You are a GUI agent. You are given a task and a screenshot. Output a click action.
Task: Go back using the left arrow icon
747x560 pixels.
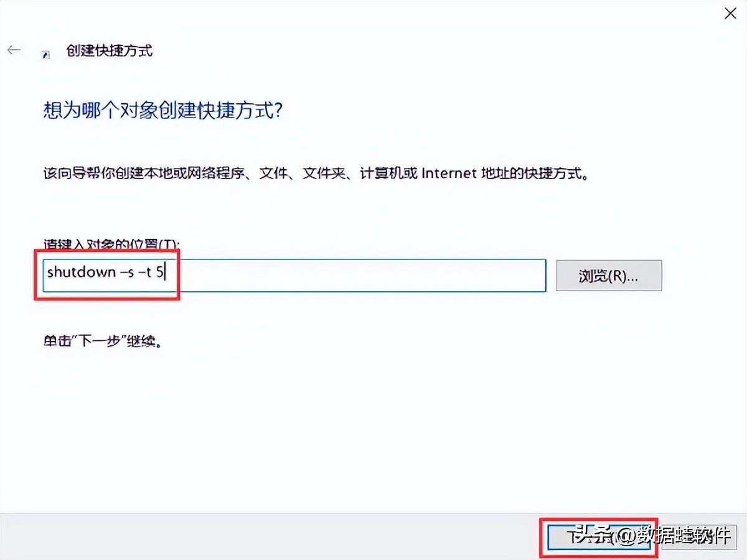click(14, 50)
